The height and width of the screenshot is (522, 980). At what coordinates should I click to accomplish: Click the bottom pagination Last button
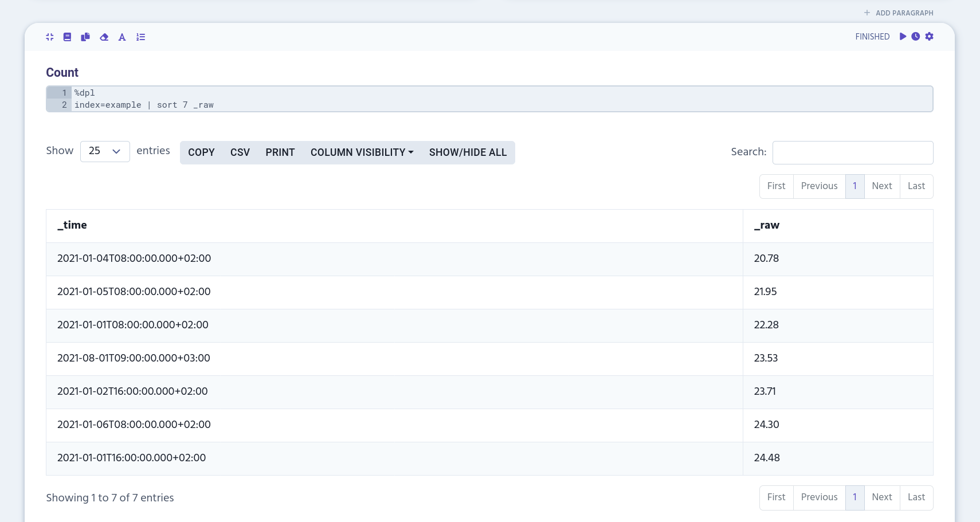point(916,497)
